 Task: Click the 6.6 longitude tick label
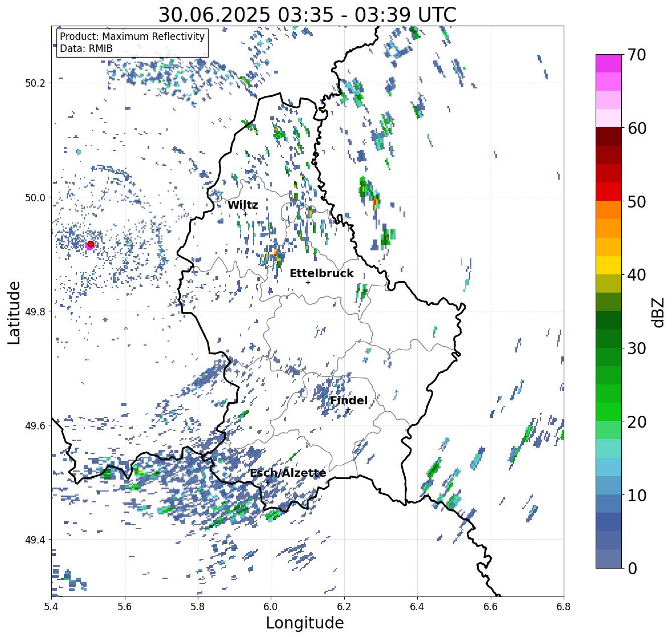(491, 606)
